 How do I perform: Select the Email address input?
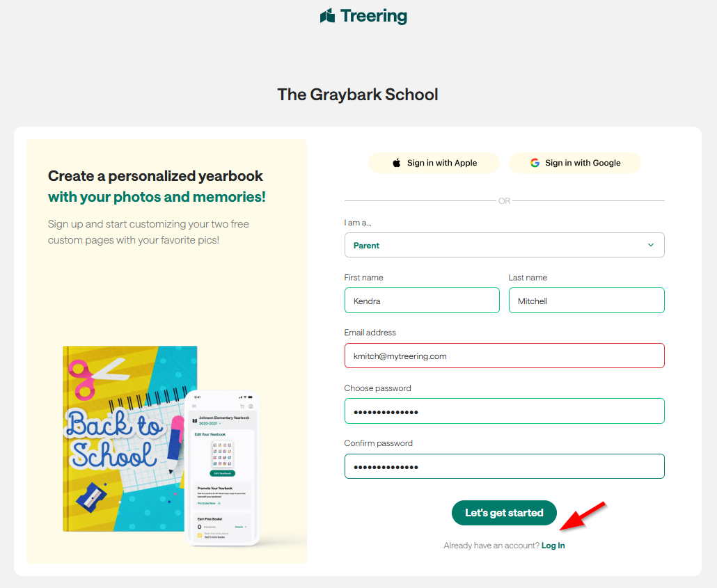[504, 356]
